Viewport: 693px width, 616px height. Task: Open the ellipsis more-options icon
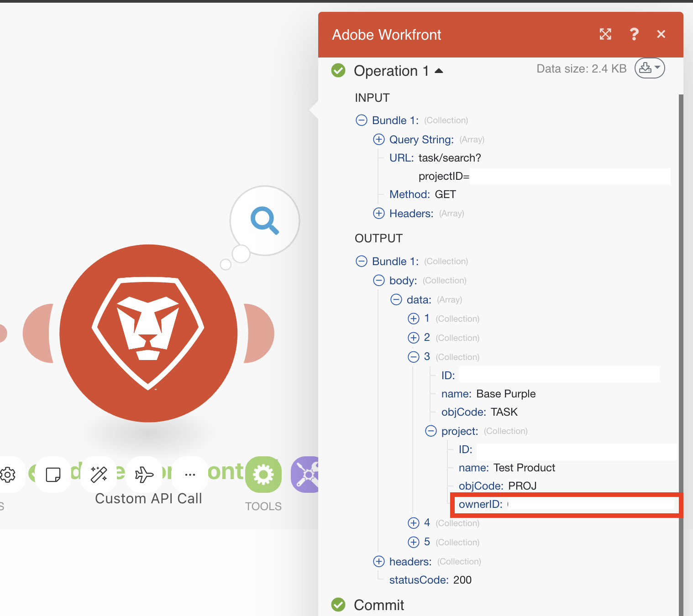190,475
